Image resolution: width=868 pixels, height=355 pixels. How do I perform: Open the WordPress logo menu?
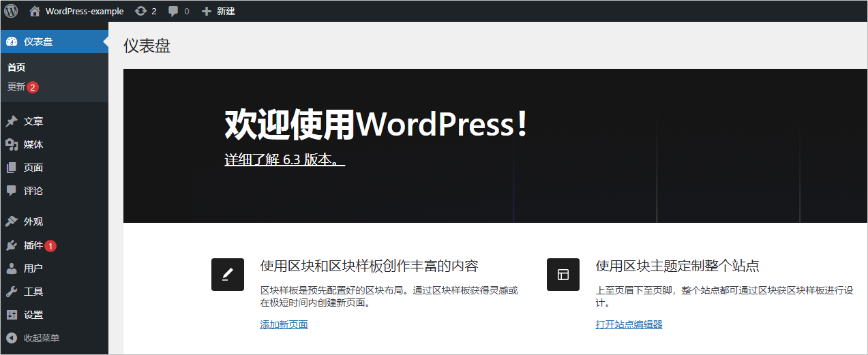pyautogui.click(x=11, y=11)
